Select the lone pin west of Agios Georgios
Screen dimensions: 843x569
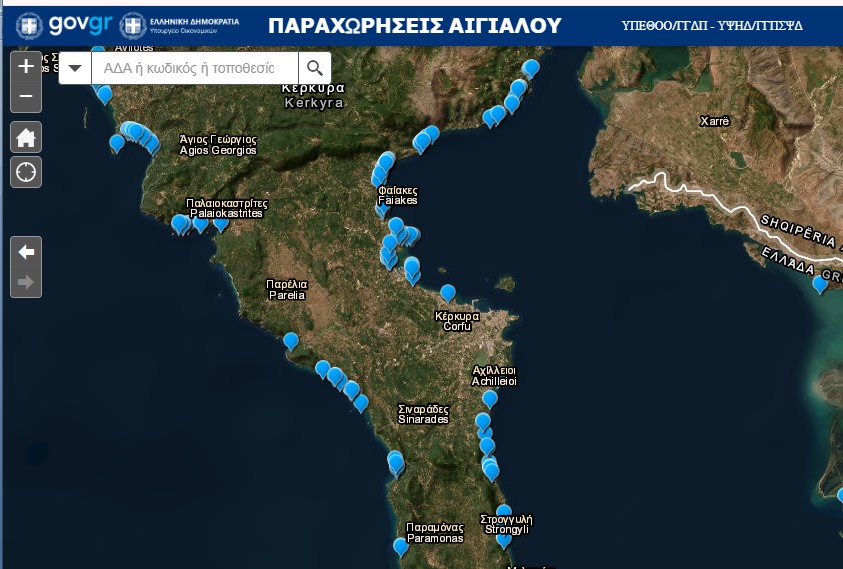(117, 142)
